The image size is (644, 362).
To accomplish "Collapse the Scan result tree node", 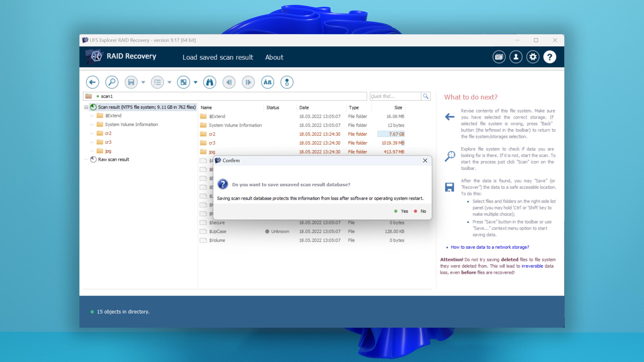I will [86, 107].
